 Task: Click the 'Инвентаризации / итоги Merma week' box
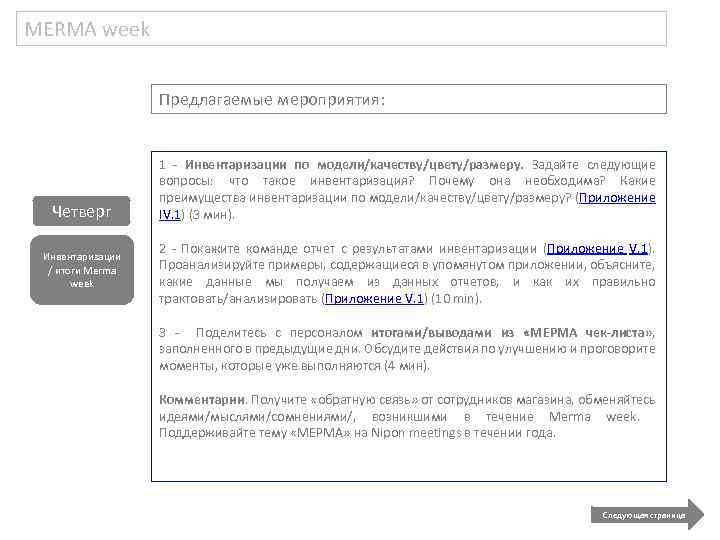[x=82, y=270]
